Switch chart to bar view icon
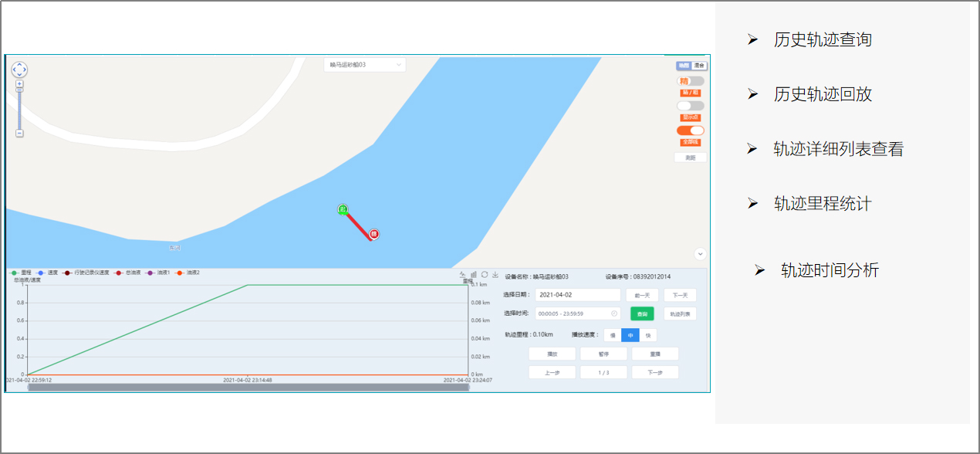This screenshot has width=980, height=454. point(474,275)
